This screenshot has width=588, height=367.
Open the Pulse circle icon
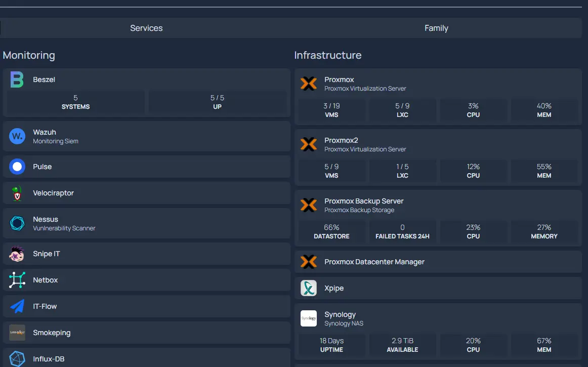click(x=17, y=167)
